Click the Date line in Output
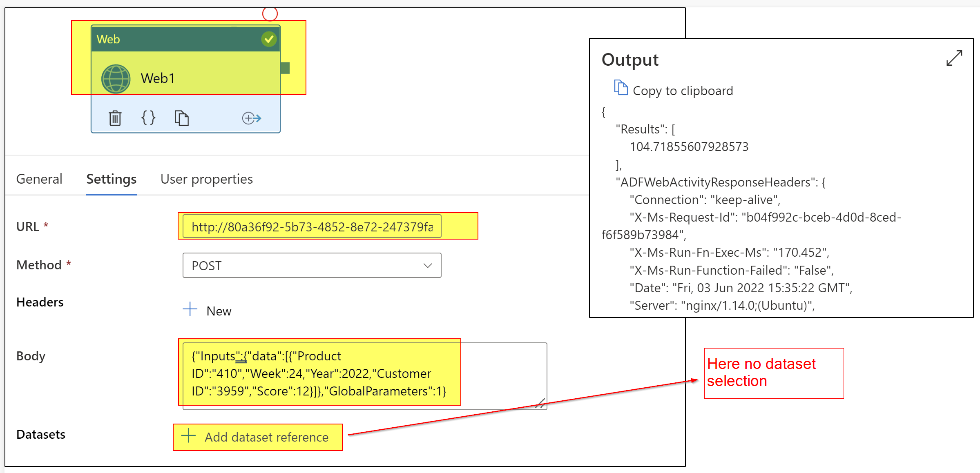The height and width of the screenshot is (473, 980). pyautogui.click(x=741, y=288)
